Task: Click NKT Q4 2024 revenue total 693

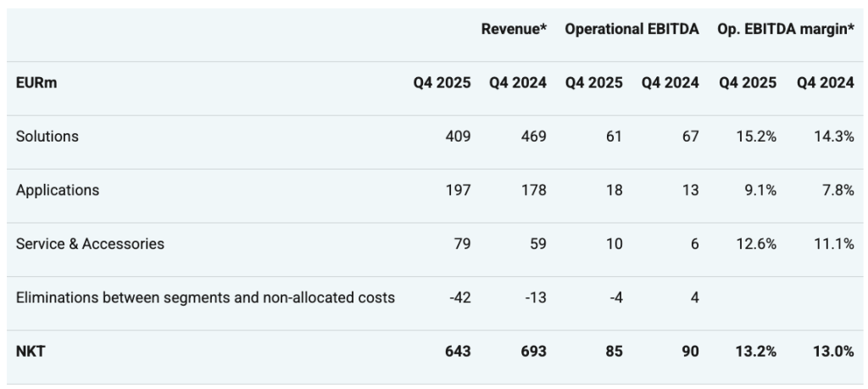Action: 534,351
